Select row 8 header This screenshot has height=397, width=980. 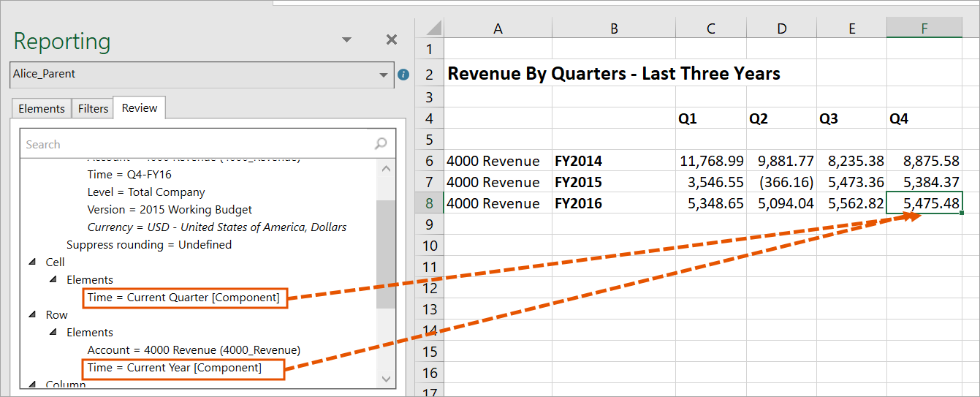(429, 203)
